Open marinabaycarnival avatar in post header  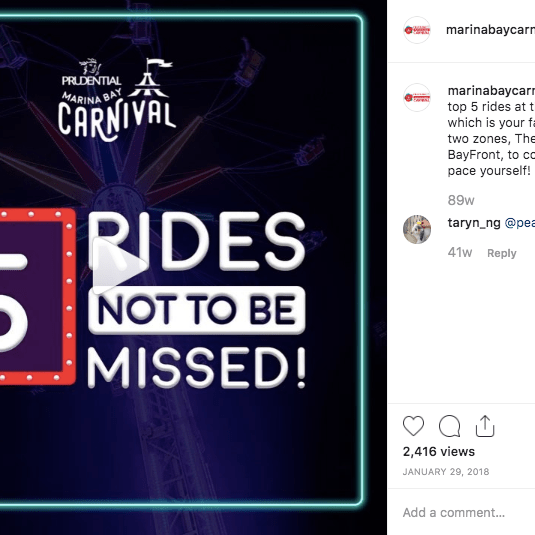(x=417, y=30)
